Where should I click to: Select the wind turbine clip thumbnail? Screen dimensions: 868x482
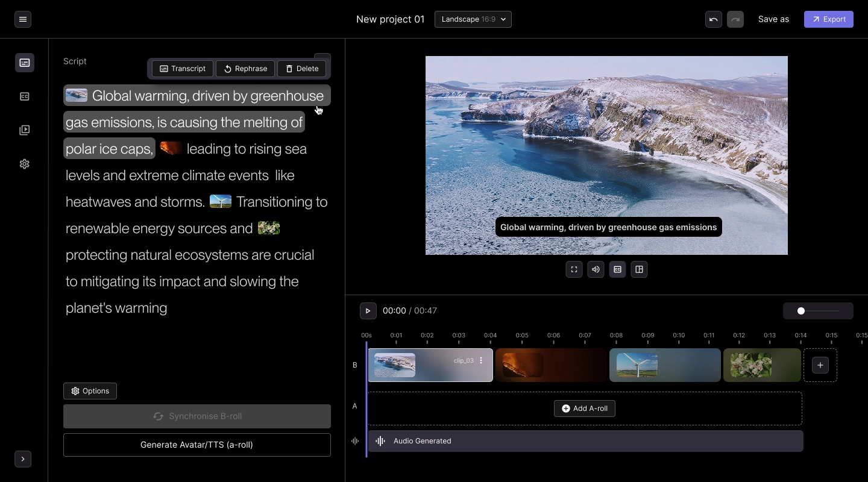637,365
